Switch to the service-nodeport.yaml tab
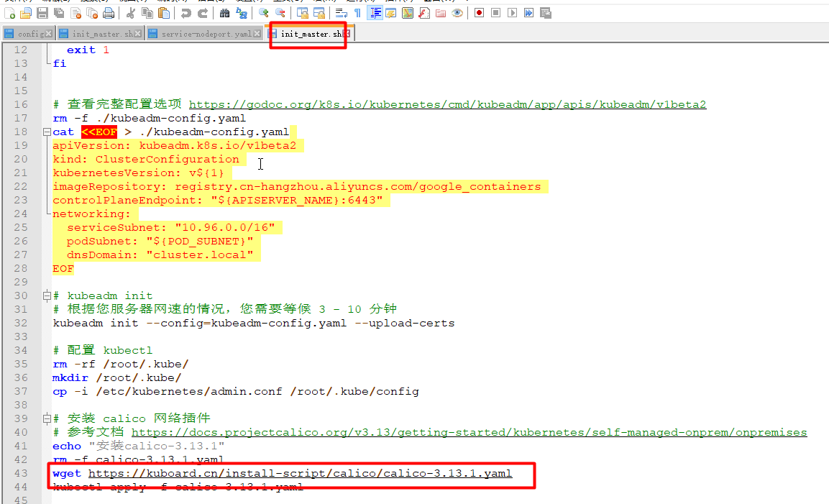829x504 pixels. click(206, 34)
